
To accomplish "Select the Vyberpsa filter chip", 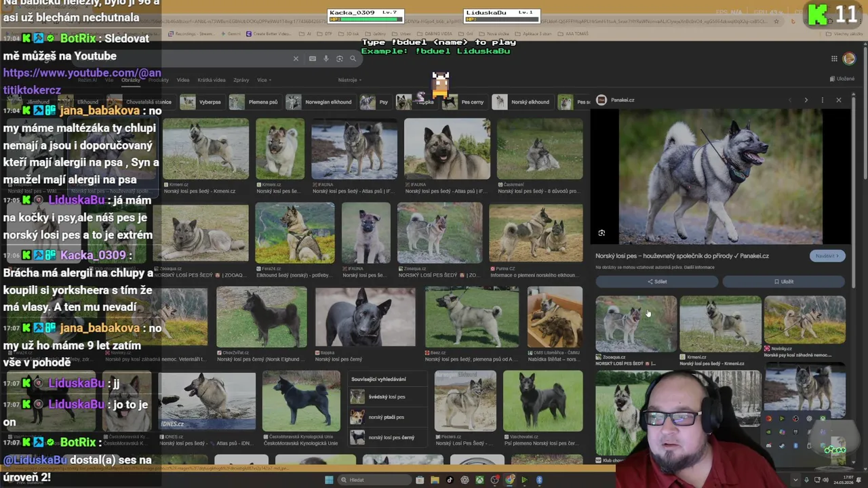I will (202, 102).
